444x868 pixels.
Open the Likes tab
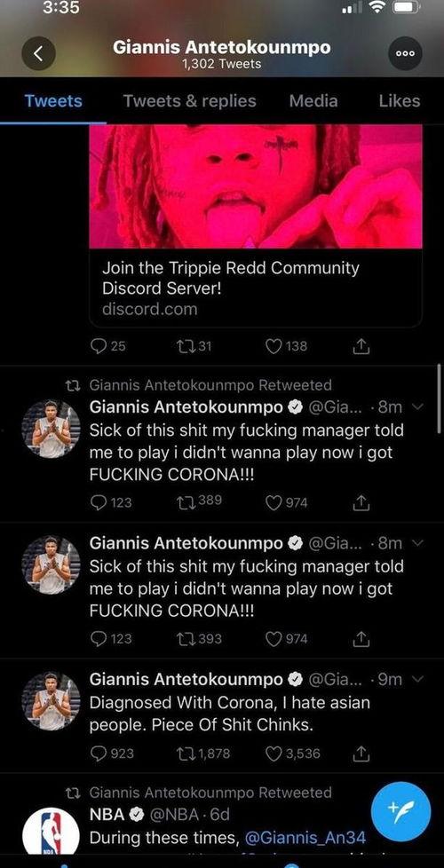point(400,101)
